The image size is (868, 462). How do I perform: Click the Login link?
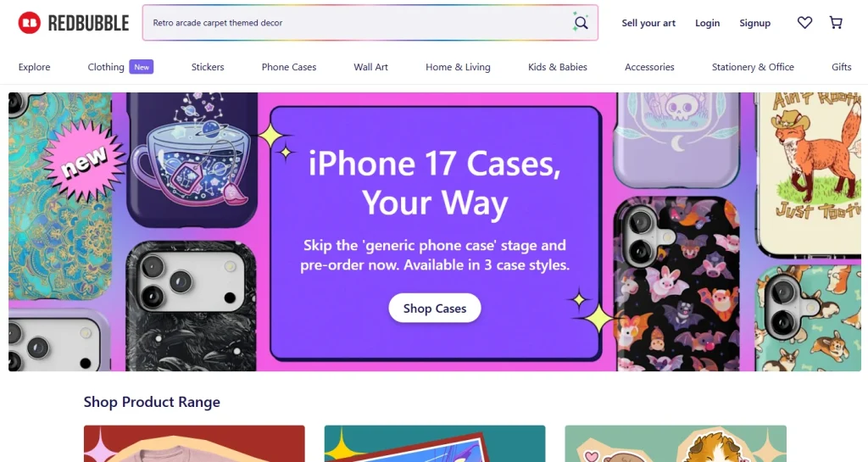pyautogui.click(x=708, y=23)
